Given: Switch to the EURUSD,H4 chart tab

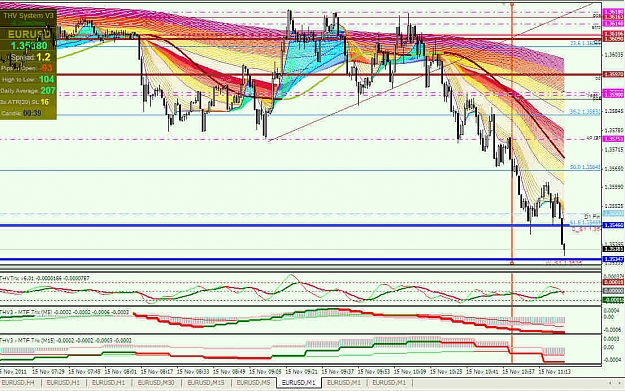Looking at the screenshot, I should [x=18, y=383].
